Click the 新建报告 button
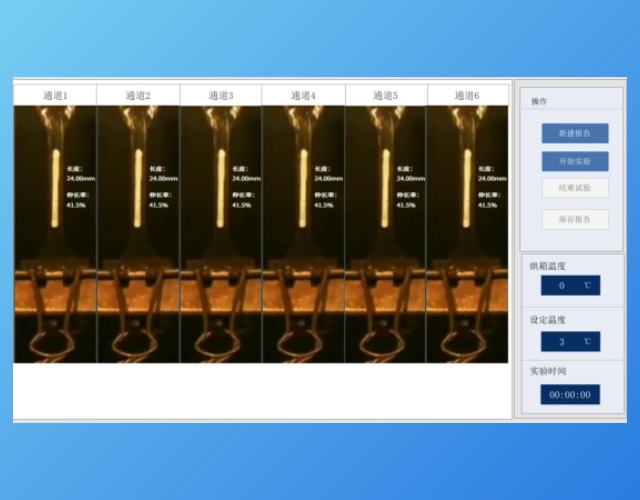This screenshot has width=640, height=500. [x=575, y=133]
